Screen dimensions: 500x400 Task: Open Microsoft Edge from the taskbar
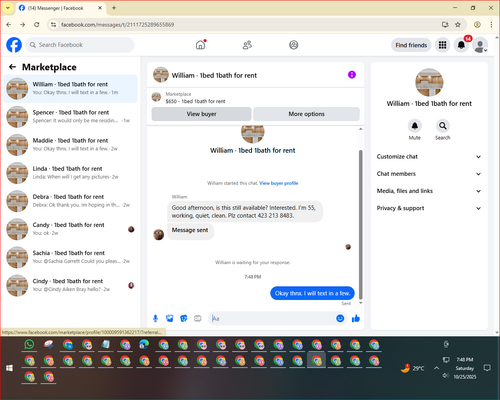pos(144,344)
